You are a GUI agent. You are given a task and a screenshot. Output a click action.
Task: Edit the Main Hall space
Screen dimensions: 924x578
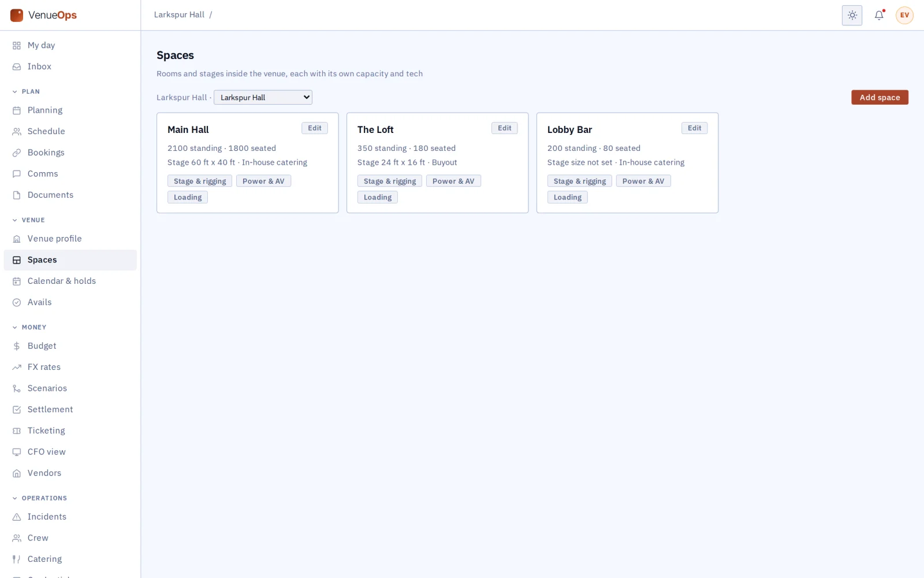pyautogui.click(x=315, y=128)
